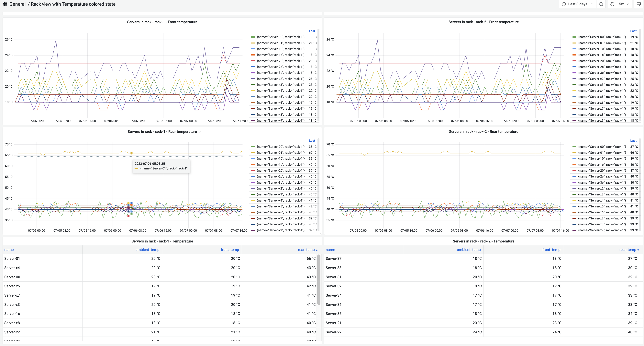Image resolution: width=644 pixels, height=346 pixels.
Task: Toggle Server-20 series in rack-2 Front legend
Action: click(602, 61)
